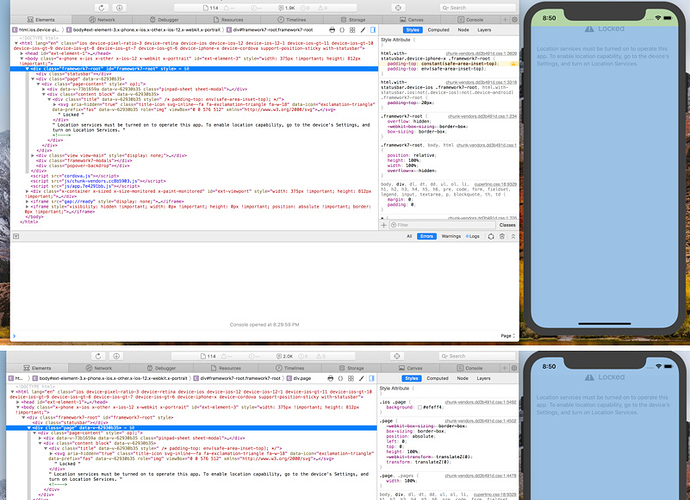Viewport: 690px width, 500px height.
Task: Collapse the html node in upper DOM tree
Action: click(16, 43)
